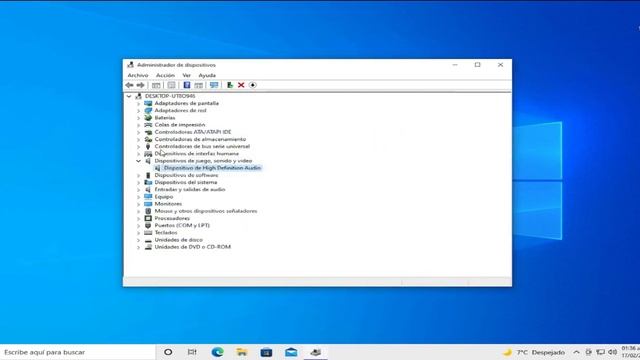Click the Equipo label
The image size is (640, 360).
(164, 197)
